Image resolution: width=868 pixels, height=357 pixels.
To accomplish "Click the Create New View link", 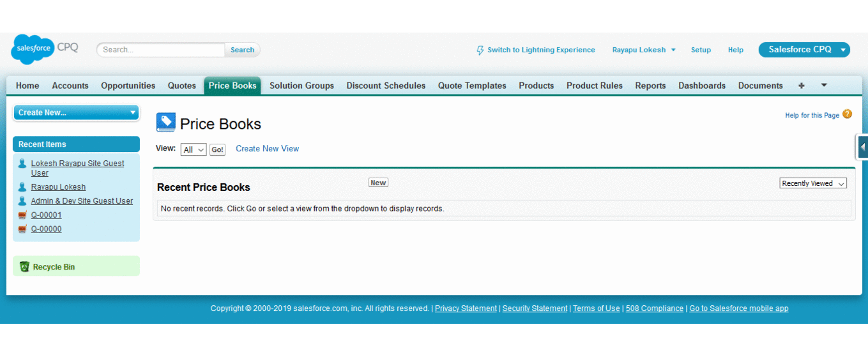I will (267, 149).
